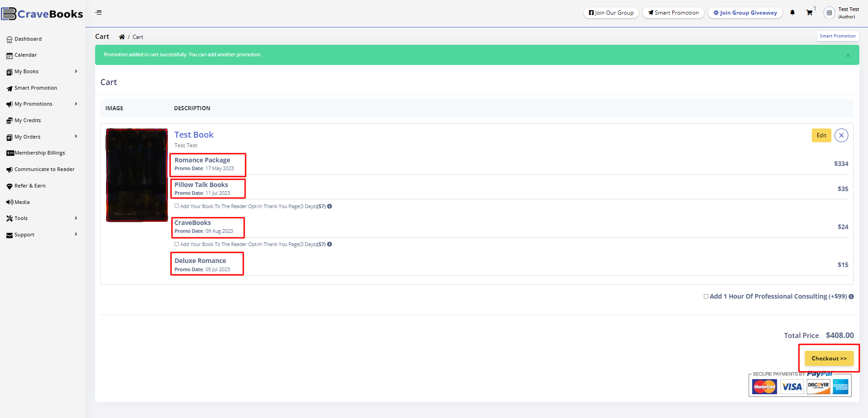The image size is (868, 418).
Task: Click the Membership Billings icon
Action: point(10,153)
